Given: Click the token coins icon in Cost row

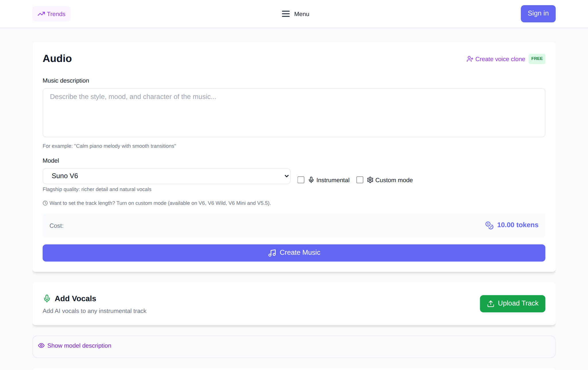Looking at the screenshot, I should [x=489, y=225].
